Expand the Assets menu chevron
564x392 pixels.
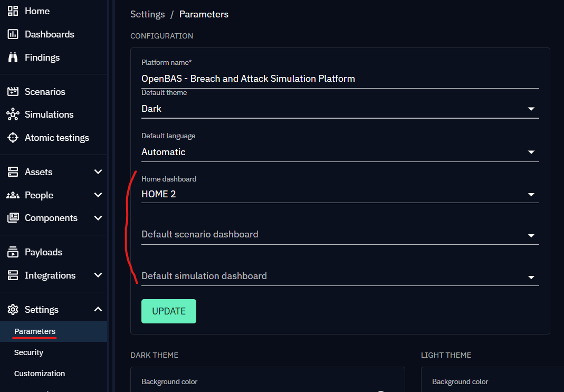pyautogui.click(x=98, y=172)
